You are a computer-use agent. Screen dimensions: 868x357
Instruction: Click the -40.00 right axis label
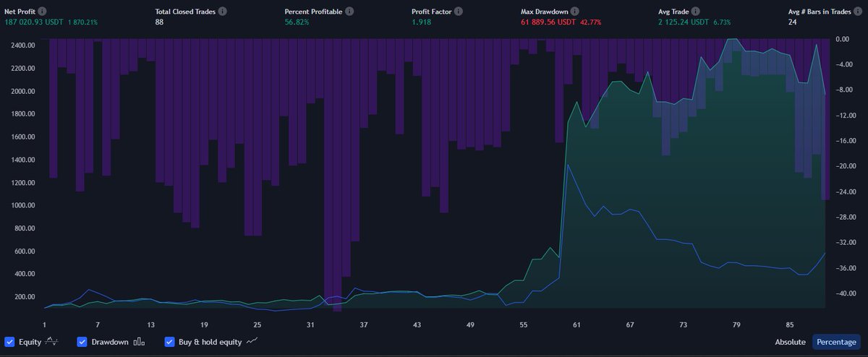(845, 294)
